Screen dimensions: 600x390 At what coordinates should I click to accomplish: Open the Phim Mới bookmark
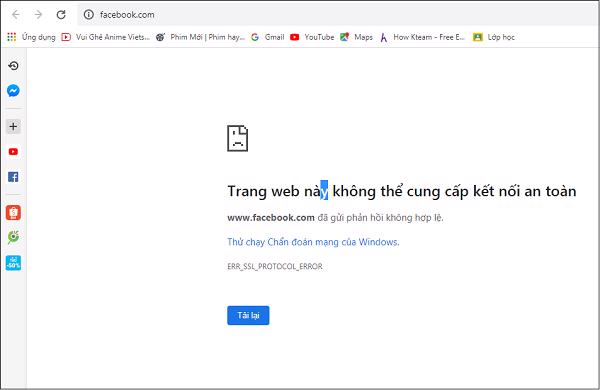(x=200, y=37)
